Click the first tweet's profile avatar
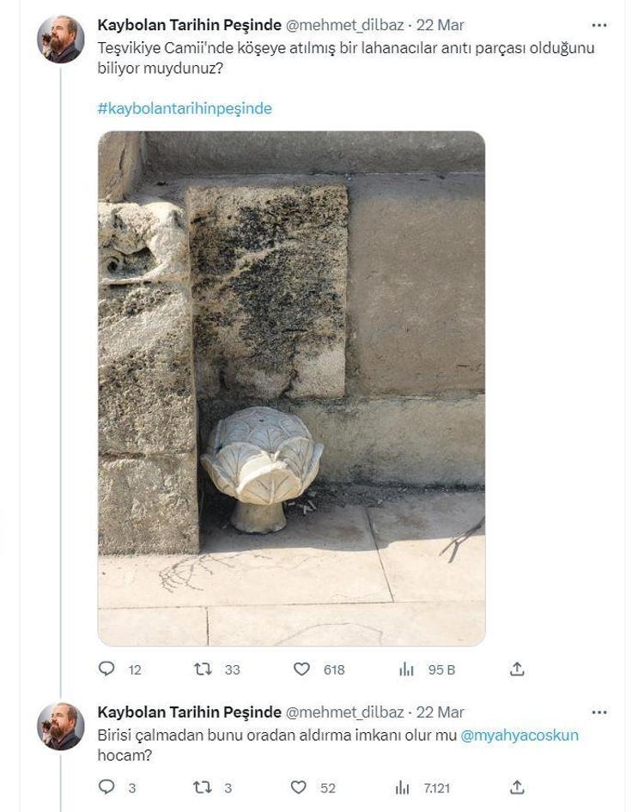Screen dimensions: 644x812 click(60, 39)
